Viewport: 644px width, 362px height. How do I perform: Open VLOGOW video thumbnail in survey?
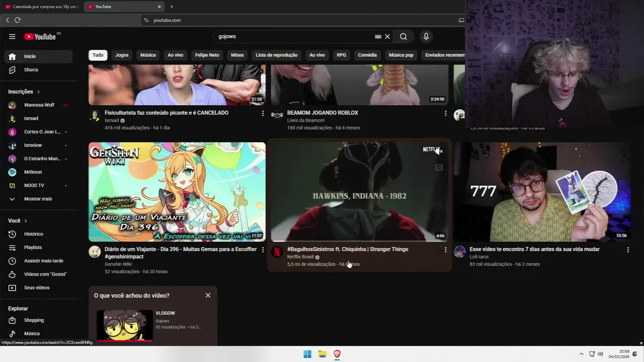(x=125, y=325)
